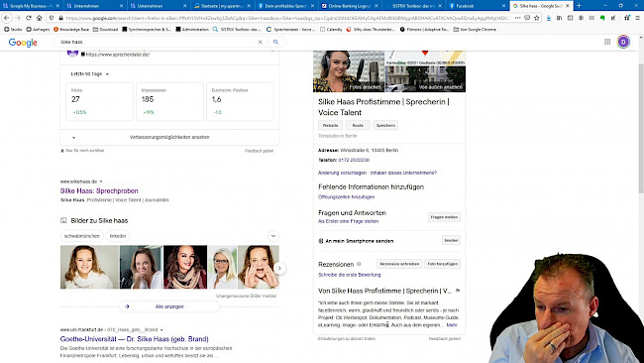644x363 pixels.
Task: Switch to the Startseite my-quentn tab
Action: 222,6
